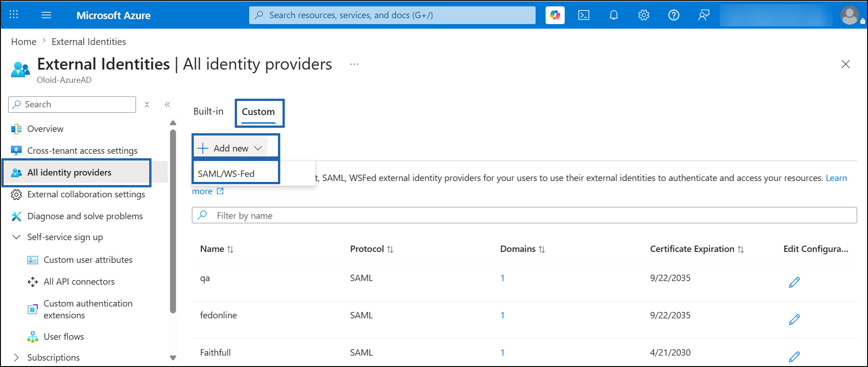Image resolution: width=868 pixels, height=367 pixels.
Task: Sort by Domains column arrows
Action: click(x=541, y=249)
